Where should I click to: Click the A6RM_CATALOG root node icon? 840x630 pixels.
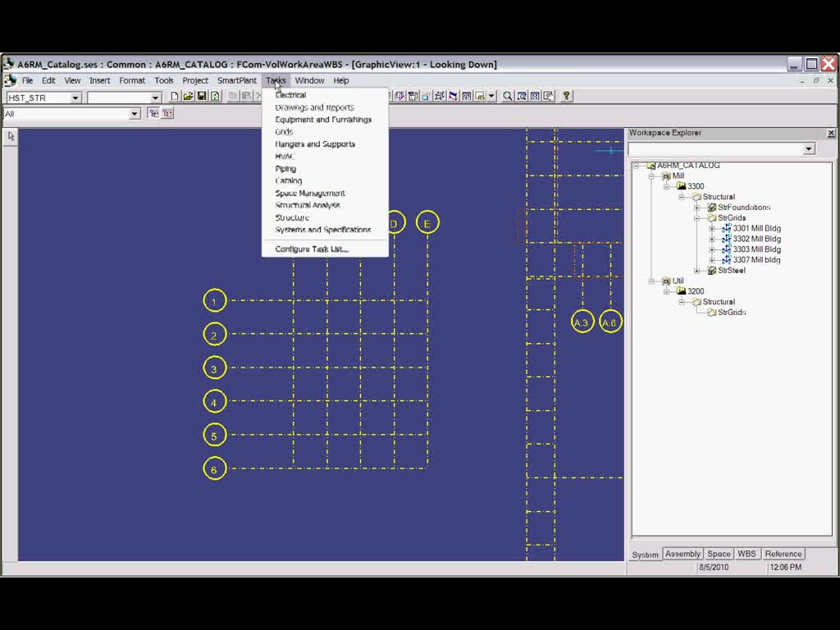coord(651,166)
